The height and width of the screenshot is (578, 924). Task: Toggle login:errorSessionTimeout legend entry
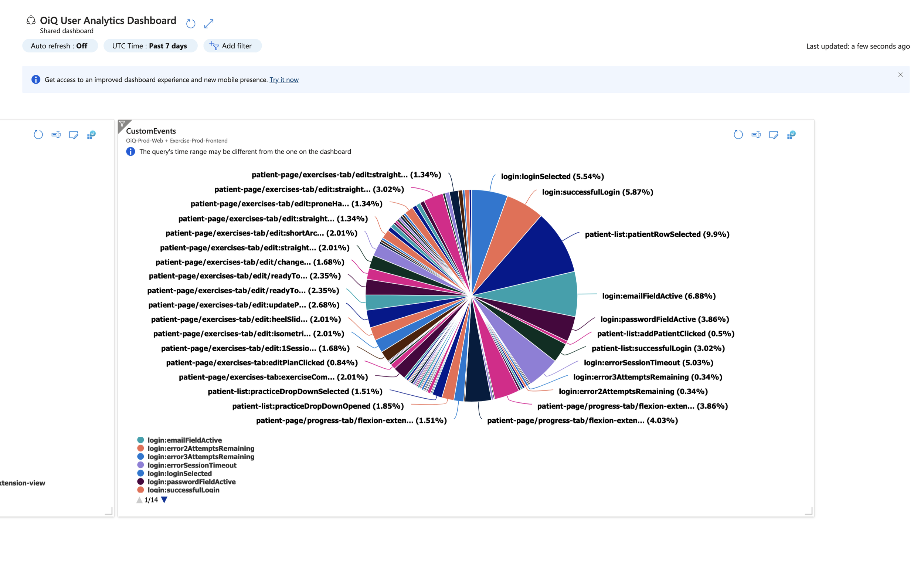tap(192, 465)
